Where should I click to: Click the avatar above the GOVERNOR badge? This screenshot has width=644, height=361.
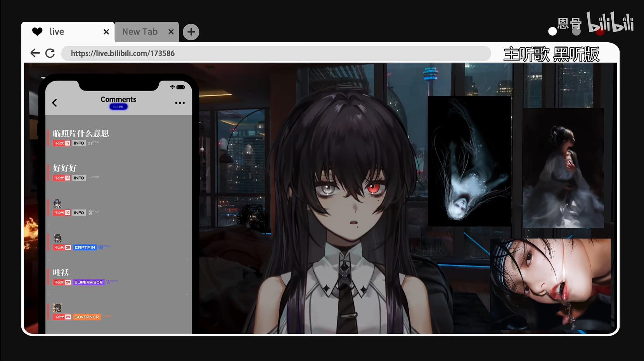coord(57,308)
